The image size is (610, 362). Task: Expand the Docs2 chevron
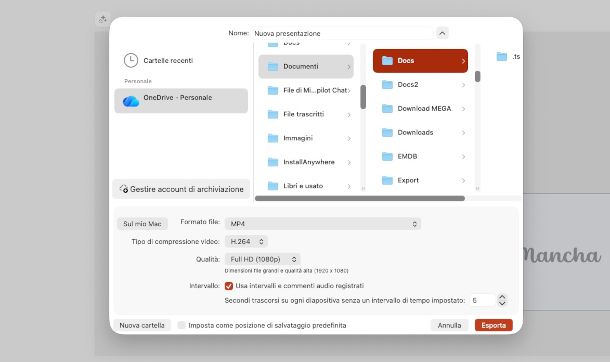click(x=463, y=85)
